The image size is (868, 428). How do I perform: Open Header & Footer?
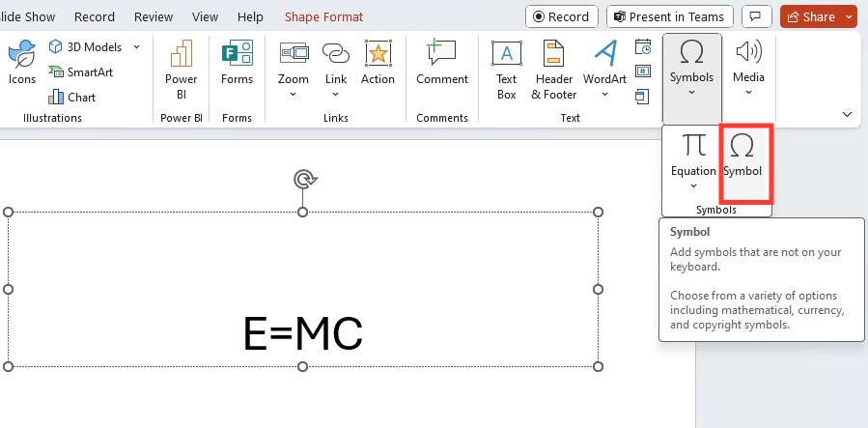[x=553, y=70]
